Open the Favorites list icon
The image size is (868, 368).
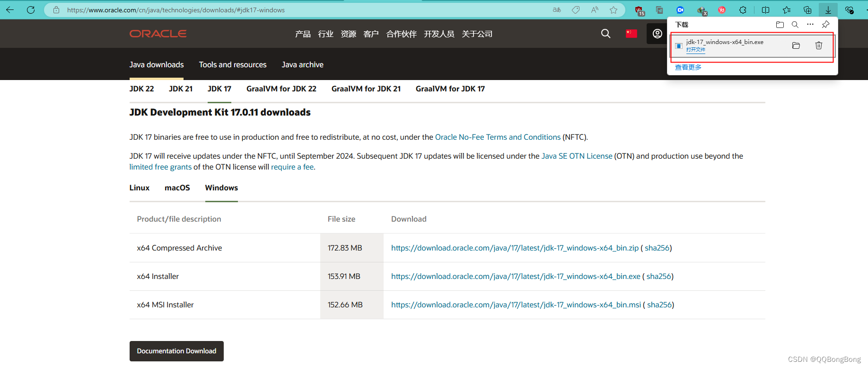[x=786, y=10]
